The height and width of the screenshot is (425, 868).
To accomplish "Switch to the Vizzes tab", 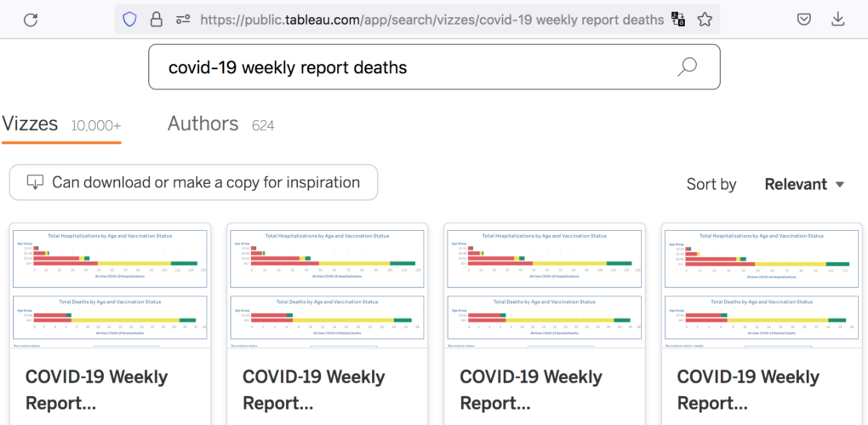I will pyautogui.click(x=31, y=124).
